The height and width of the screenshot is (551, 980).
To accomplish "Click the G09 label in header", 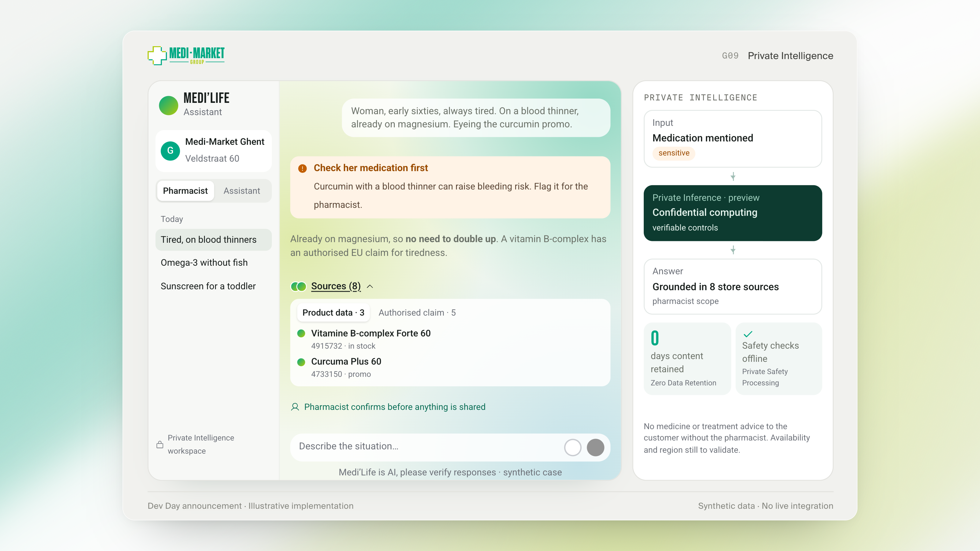I will point(730,56).
